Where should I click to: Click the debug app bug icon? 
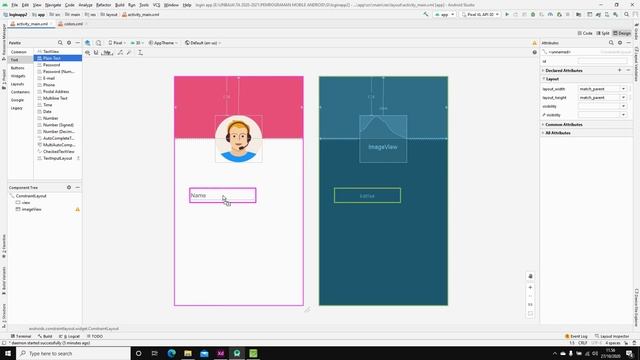pyautogui.click(x=533, y=14)
